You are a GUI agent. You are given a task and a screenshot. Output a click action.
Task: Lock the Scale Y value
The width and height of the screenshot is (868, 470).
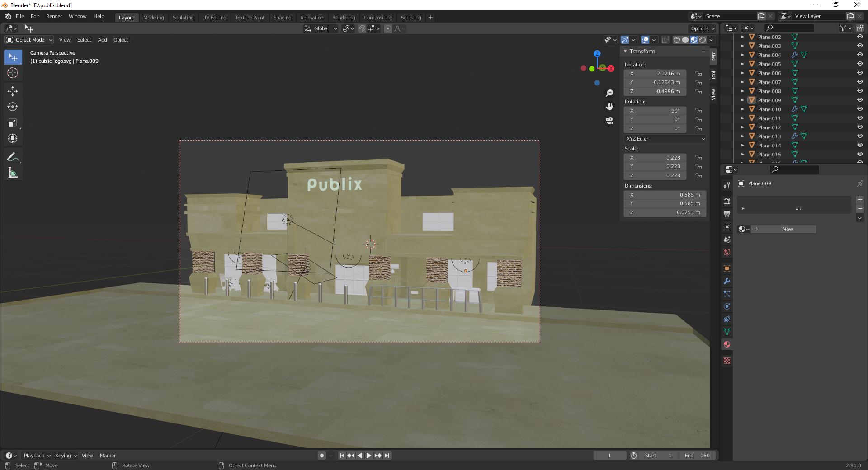698,166
